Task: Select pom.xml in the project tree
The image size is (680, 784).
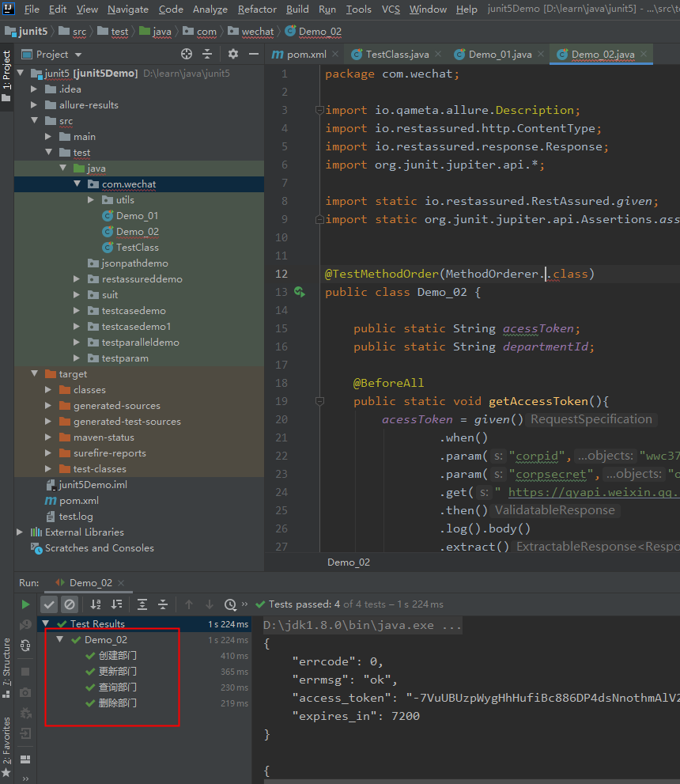Action: click(x=78, y=501)
